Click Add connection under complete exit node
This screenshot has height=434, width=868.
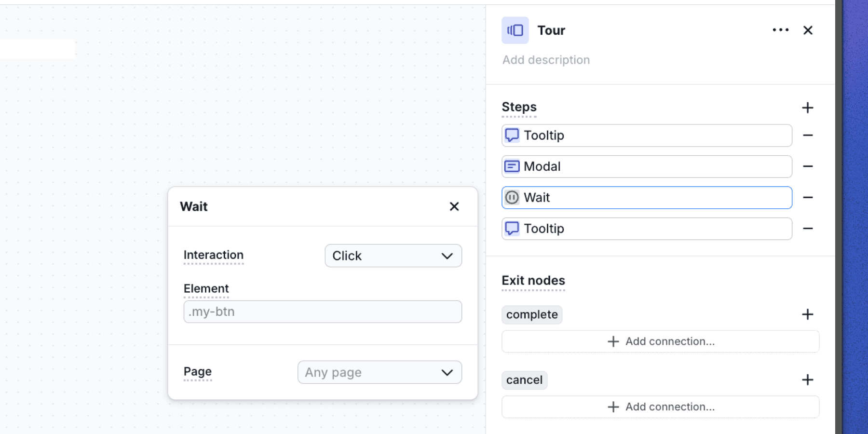tap(660, 341)
